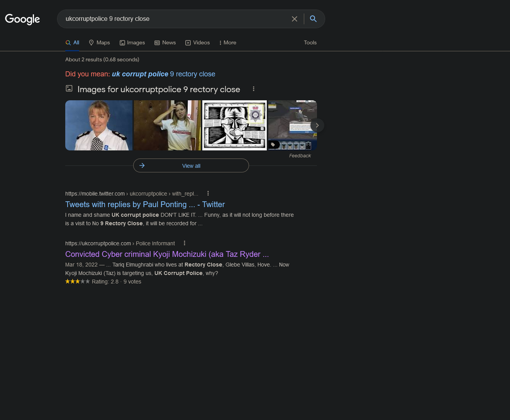
Task: Open Tweets with replies by Paul Ponting link
Action: pos(145,205)
